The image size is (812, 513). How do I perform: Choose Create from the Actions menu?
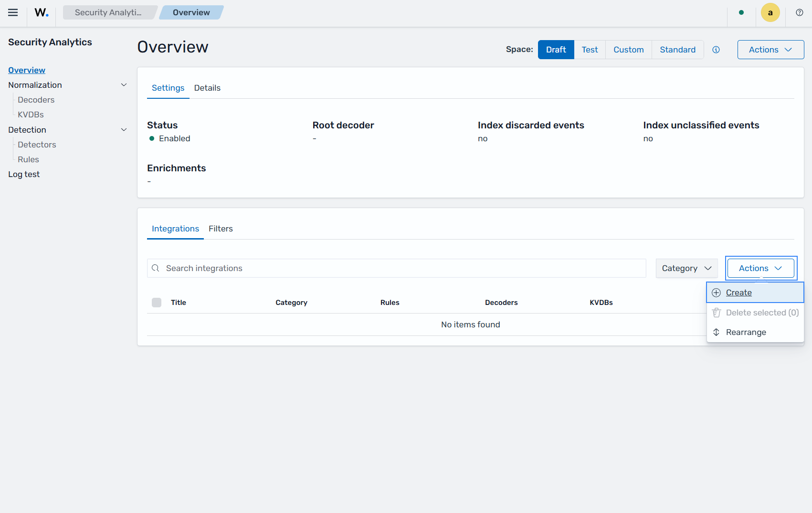click(x=755, y=293)
